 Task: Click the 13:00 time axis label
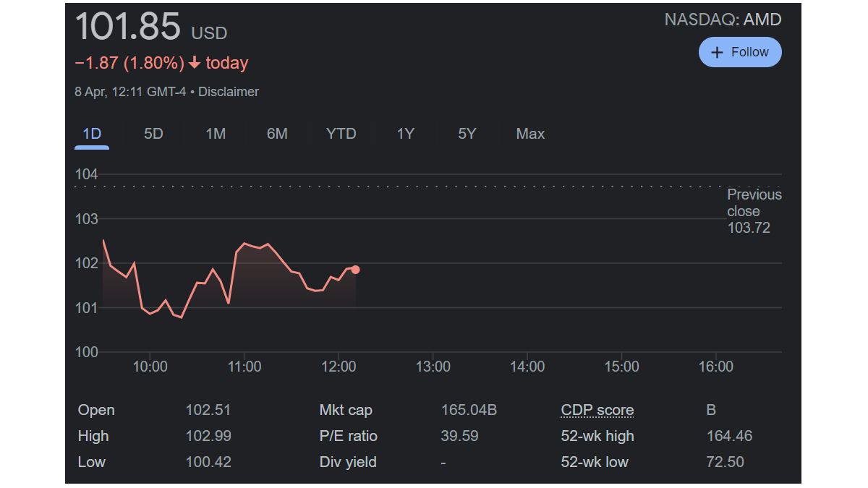point(433,367)
